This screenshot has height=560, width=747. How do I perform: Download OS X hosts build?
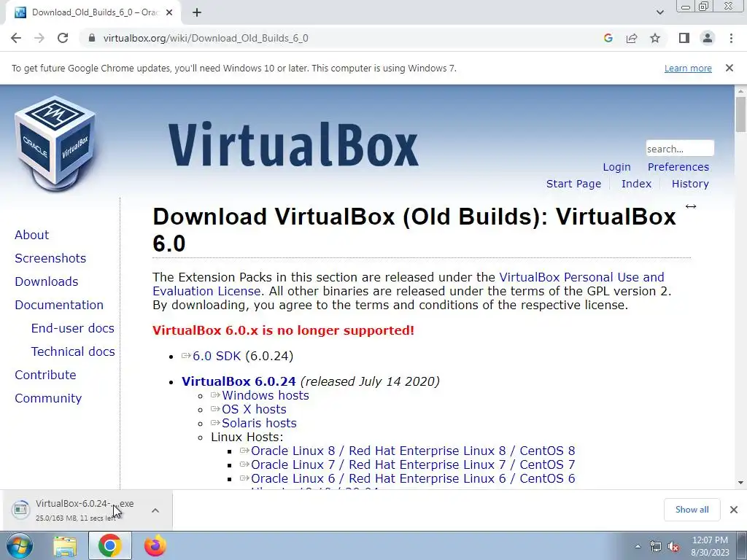pos(254,409)
